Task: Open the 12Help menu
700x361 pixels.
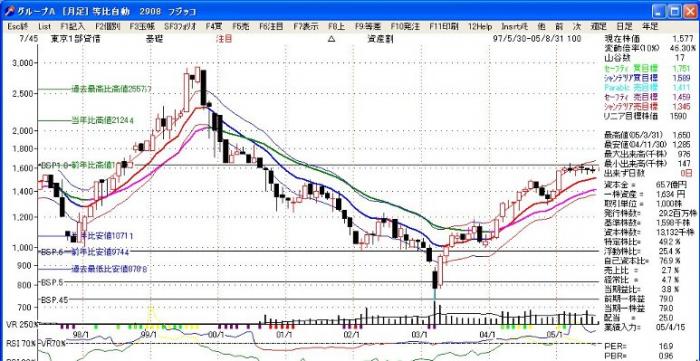Action: pyautogui.click(x=480, y=26)
